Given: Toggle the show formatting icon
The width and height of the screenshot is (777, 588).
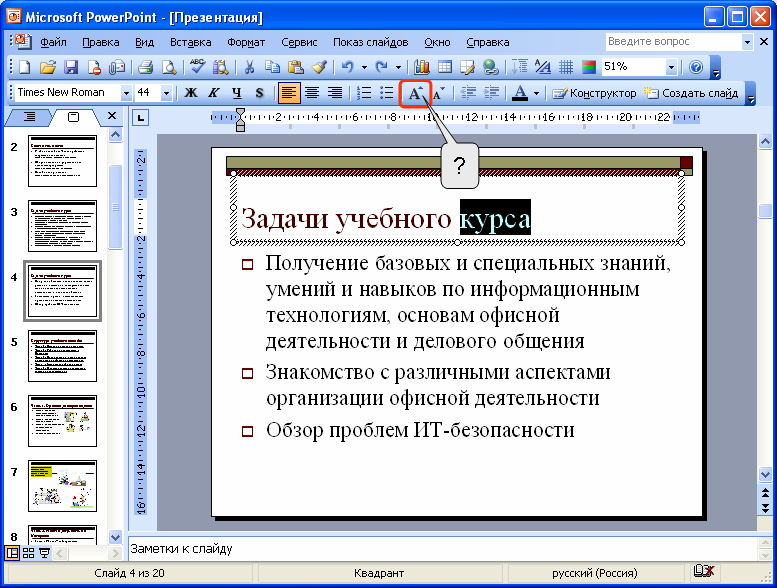Looking at the screenshot, I should (543, 67).
